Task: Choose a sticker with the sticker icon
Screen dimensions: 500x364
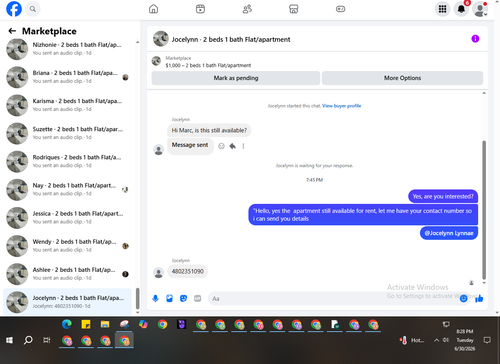Action: pos(183,298)
